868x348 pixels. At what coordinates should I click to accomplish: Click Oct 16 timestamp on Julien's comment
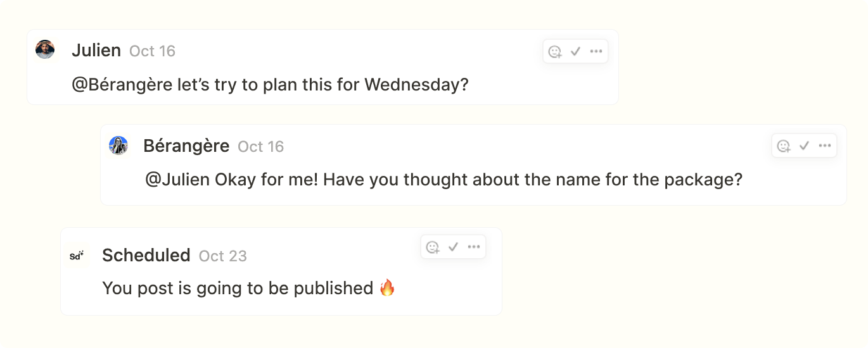pos(152,51)
